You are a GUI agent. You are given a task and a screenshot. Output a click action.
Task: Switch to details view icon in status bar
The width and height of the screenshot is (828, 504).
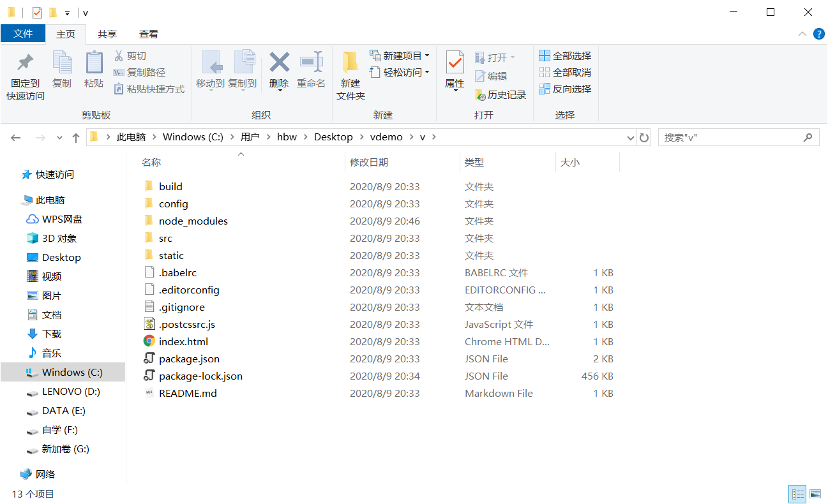(798, 494)
